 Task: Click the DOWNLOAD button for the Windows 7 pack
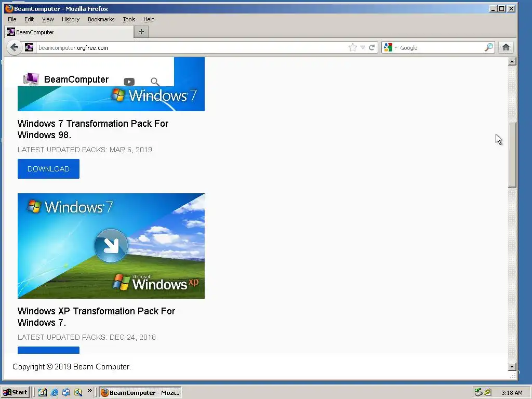(x=48, y=169)
